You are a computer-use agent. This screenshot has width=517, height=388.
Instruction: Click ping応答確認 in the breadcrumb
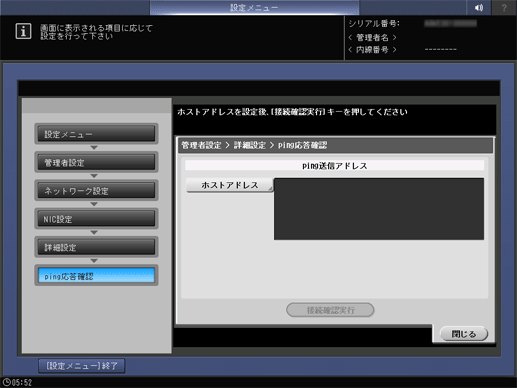click(302, 145)
